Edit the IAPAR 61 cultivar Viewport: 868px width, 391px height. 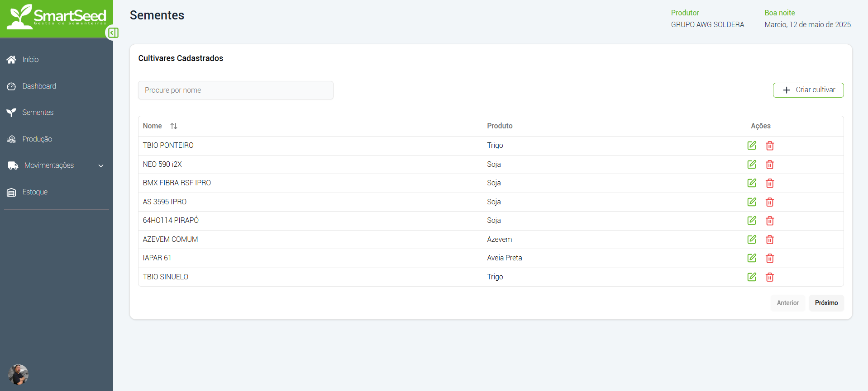[x=752, y=258]
